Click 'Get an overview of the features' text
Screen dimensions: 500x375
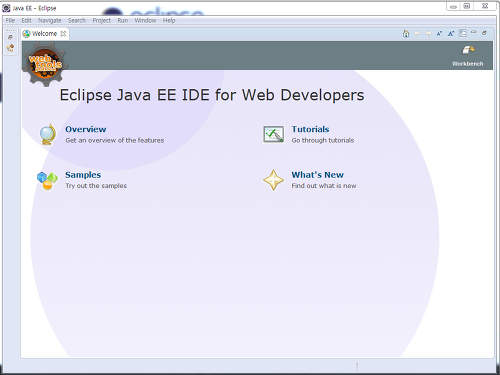pos(115,140)
